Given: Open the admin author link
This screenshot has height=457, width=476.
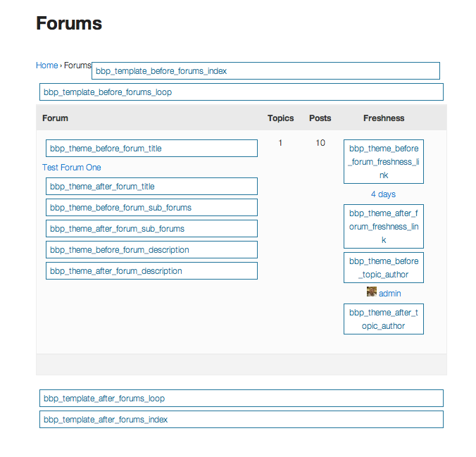Looking at the screenshot, I should click(x=389, y=294).
